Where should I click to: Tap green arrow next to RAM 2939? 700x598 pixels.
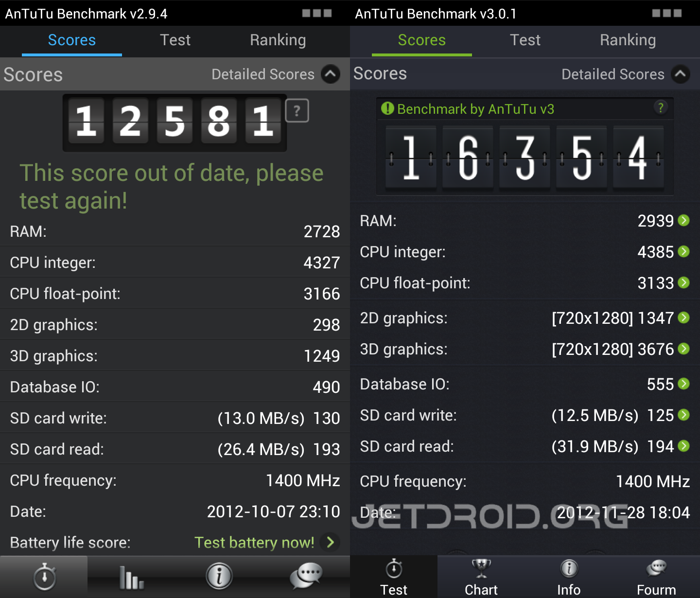click(x=683, y=220)
